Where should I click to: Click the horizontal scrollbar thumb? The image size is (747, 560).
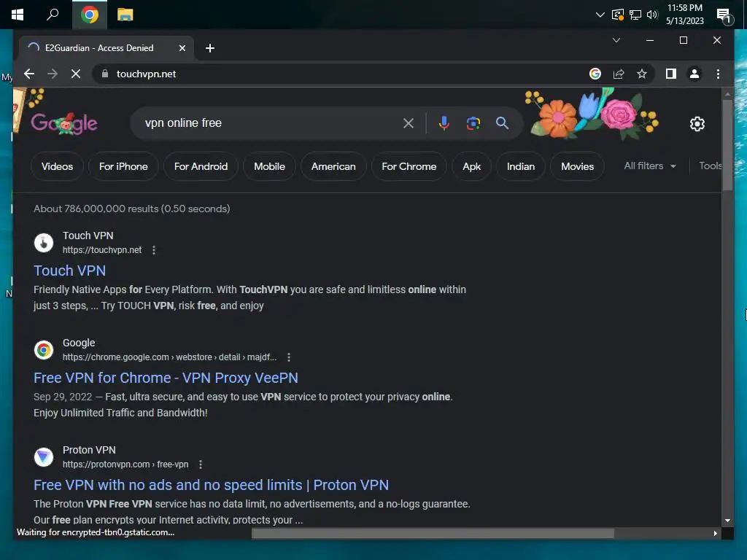[x=433, y=533]
